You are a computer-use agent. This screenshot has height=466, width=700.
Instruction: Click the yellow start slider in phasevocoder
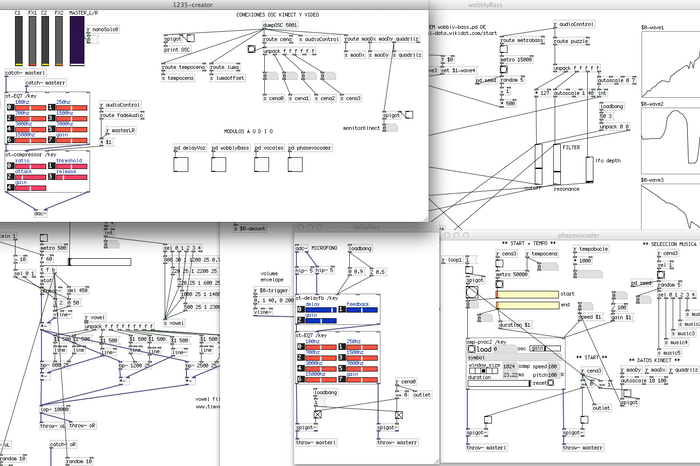527,294
